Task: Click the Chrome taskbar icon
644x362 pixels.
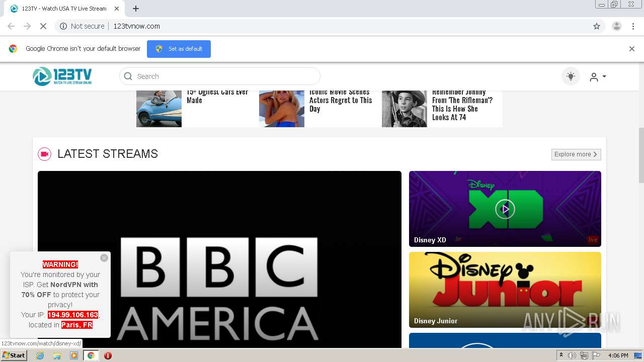Action: (x=91, y=355)
